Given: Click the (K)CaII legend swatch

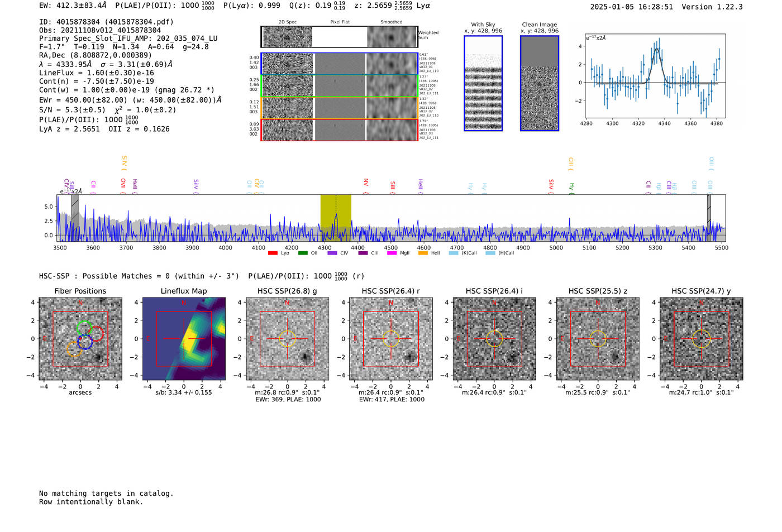Looking at the screenshot, I should click(x=454, y=253).
